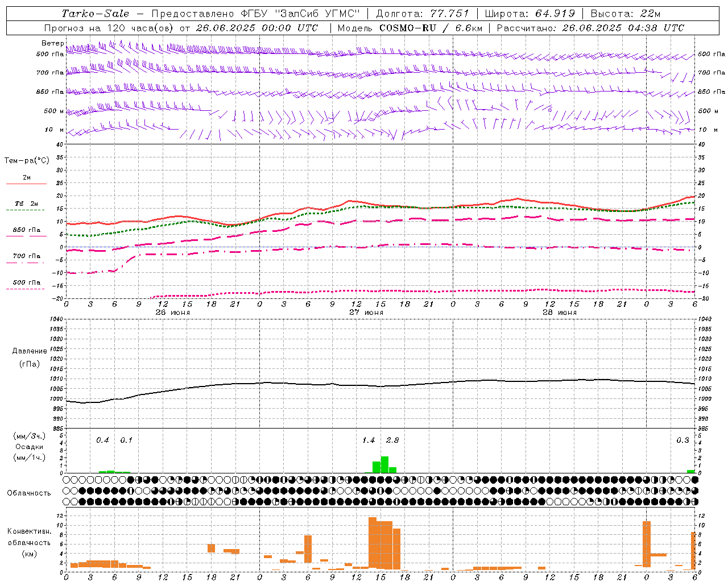Click the (мм/1ч.) unit label

click(x=30, y=457)
